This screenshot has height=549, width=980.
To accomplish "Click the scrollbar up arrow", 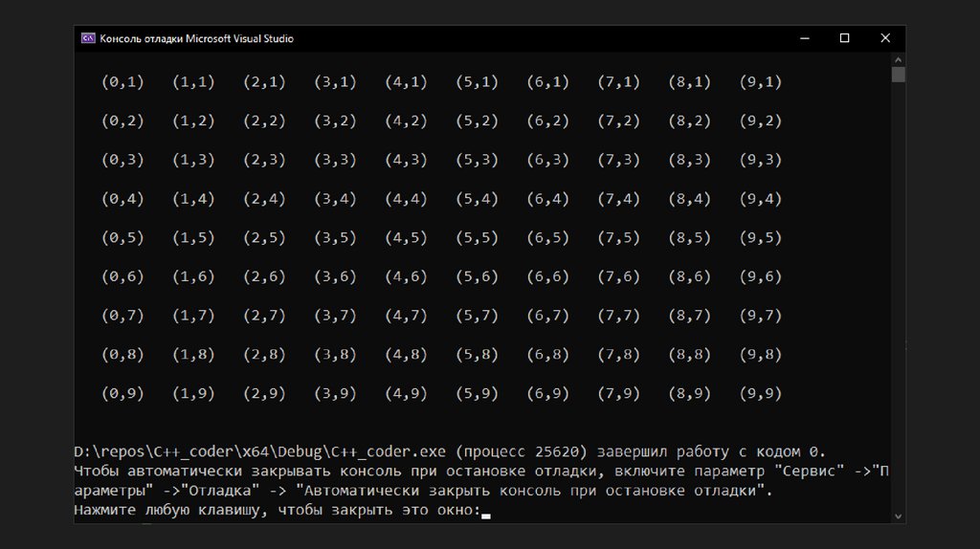I will (x=898, y=58).
